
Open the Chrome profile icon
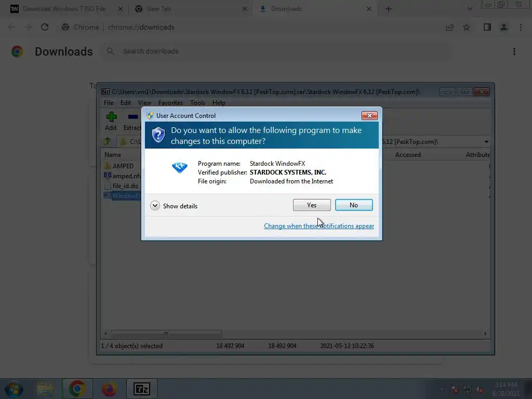(504, 27)
